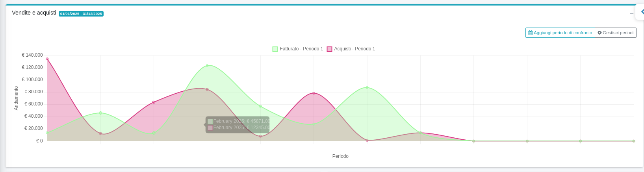
Task: Click the pink Acquisti legend color box
Action: point(329,49)
